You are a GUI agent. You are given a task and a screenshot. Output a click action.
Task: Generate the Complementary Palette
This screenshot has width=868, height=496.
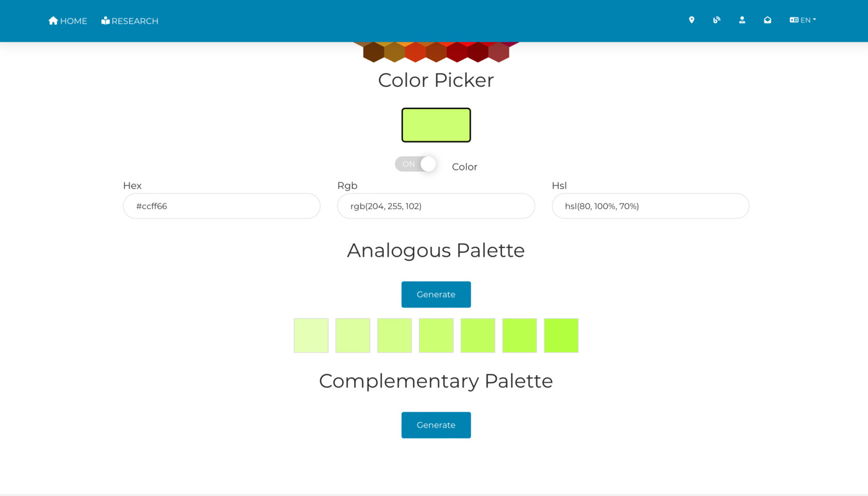pos(436,425)
